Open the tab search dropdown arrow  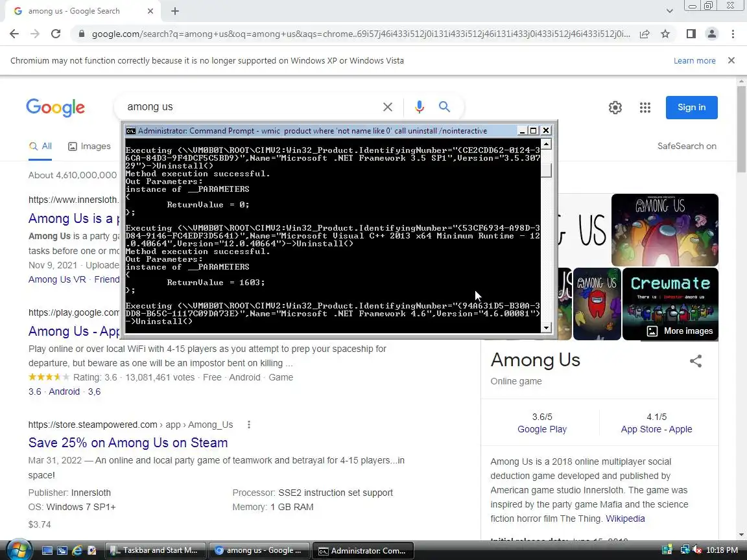pos(669,11)
